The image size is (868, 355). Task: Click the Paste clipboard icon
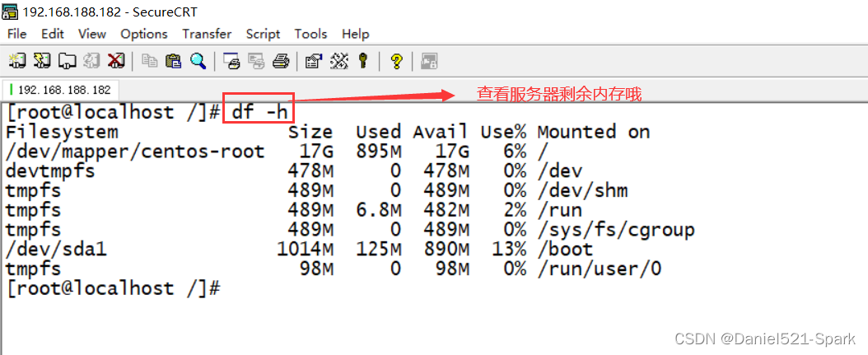pos(173,60)
